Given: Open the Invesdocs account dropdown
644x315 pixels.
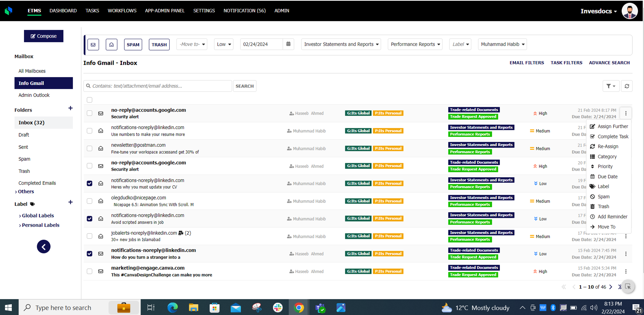Looking at the screenshot, I should [599, 11].
